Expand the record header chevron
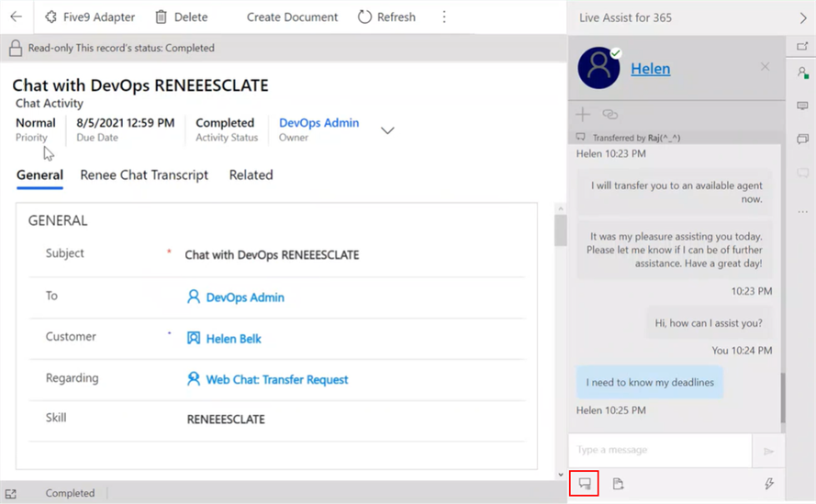This screenshot has height=504, width=816. point(387,130)
